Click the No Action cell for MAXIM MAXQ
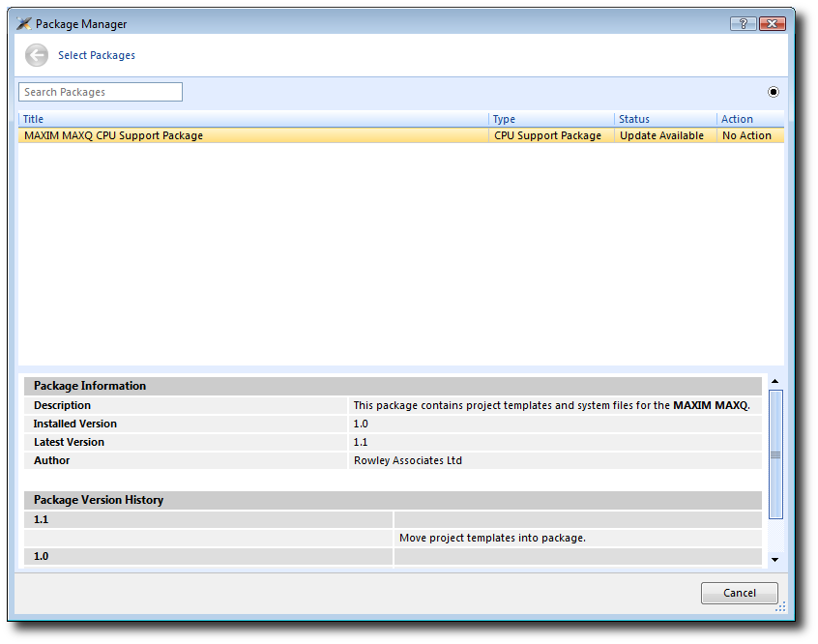Image resolution: width=818 pixels, height=644 pixels. point(746,136)
